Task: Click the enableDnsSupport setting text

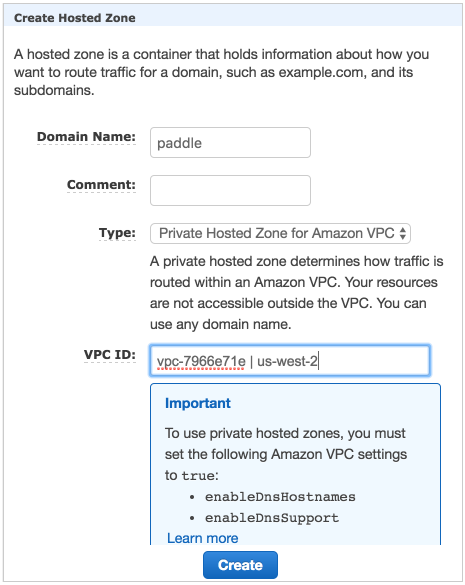Action: (x=272, y=518)
